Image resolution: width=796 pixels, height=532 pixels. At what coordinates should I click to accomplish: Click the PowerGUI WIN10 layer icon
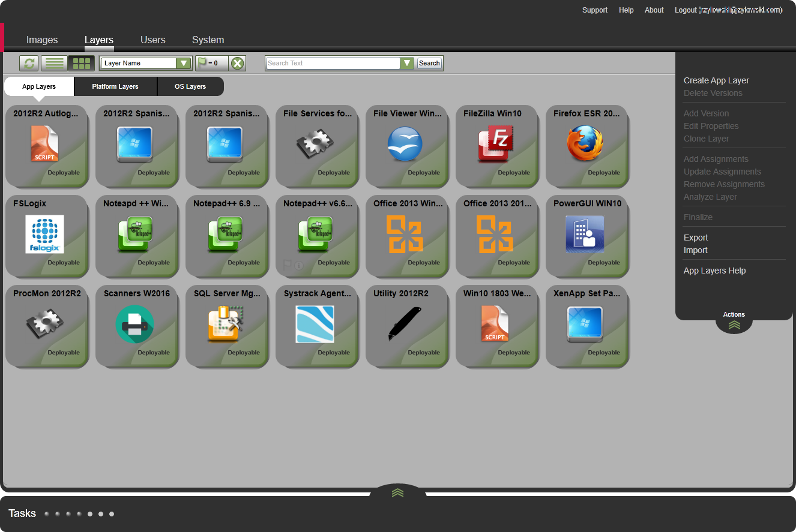[x=585, y=234]
